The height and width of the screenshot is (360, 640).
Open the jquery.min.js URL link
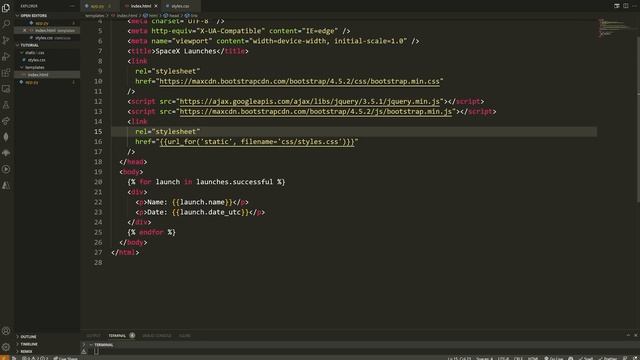point(310,101)
